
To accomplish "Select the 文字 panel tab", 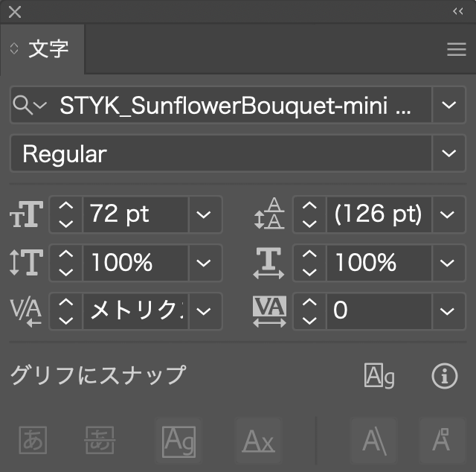I will [x=42, y=49].
